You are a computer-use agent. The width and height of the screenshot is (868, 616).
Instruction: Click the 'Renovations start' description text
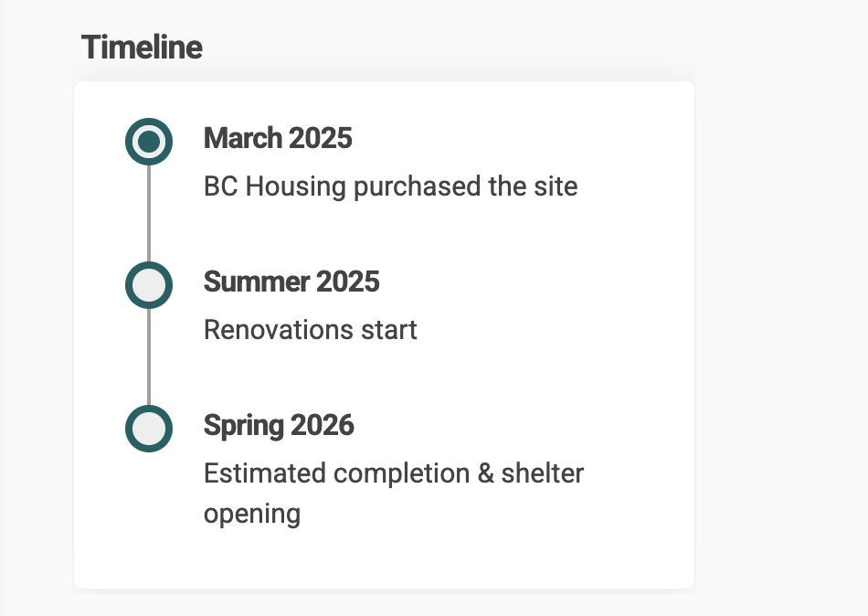[x=310, y=330]
